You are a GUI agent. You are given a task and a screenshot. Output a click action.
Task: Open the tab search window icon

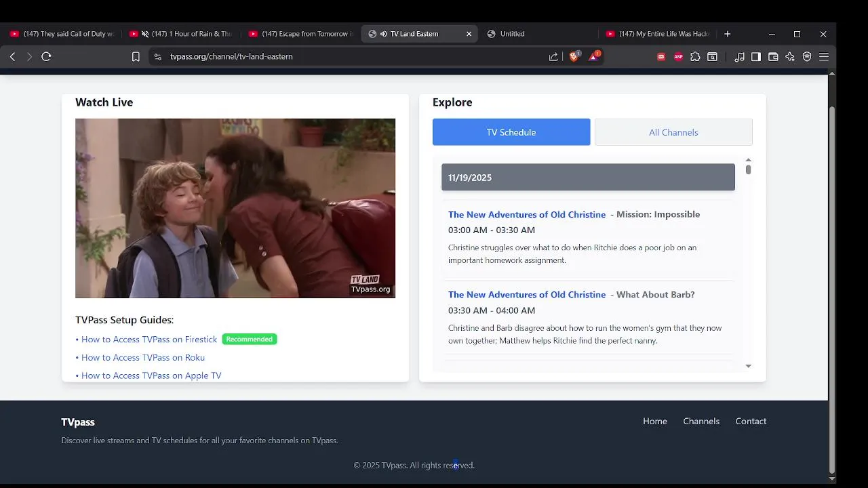[712, 57]
